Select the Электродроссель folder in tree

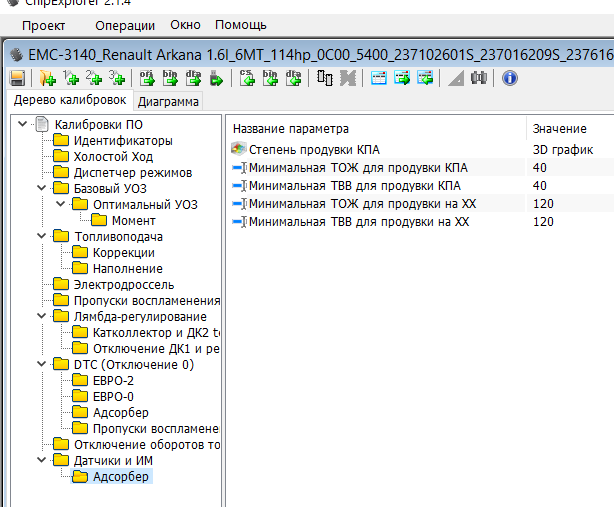point(122,284)
